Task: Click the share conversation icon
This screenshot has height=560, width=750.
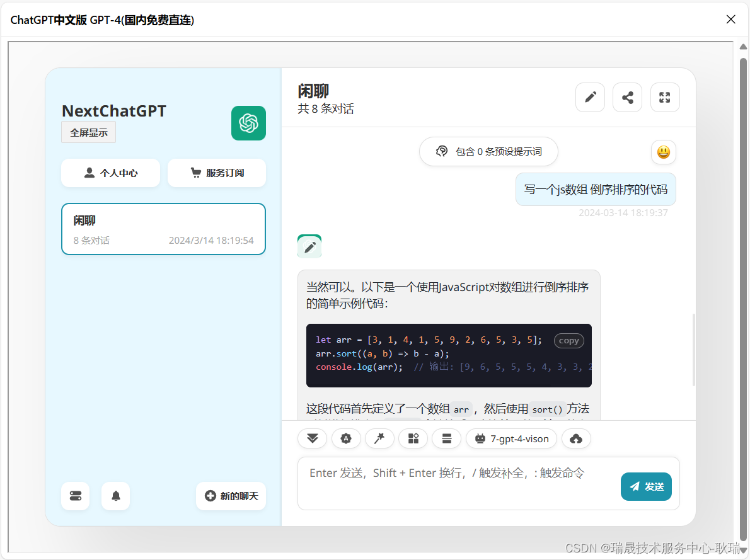Action: (x=627, y=97)
